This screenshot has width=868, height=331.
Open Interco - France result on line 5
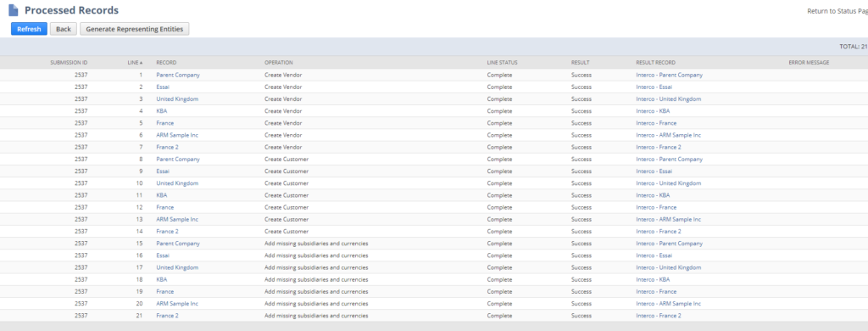pyautogui.click(x=656, y=123)
